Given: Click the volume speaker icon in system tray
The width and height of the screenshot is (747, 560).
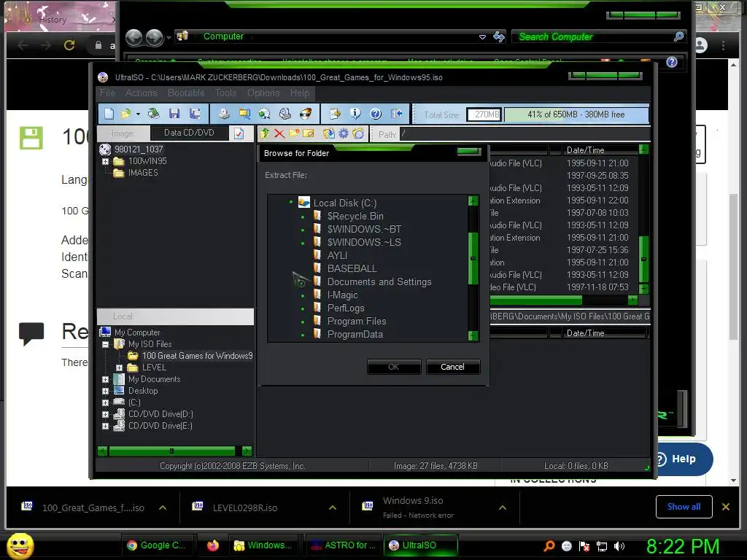Looking at the screenshot, I should click(x=619, y=546).
